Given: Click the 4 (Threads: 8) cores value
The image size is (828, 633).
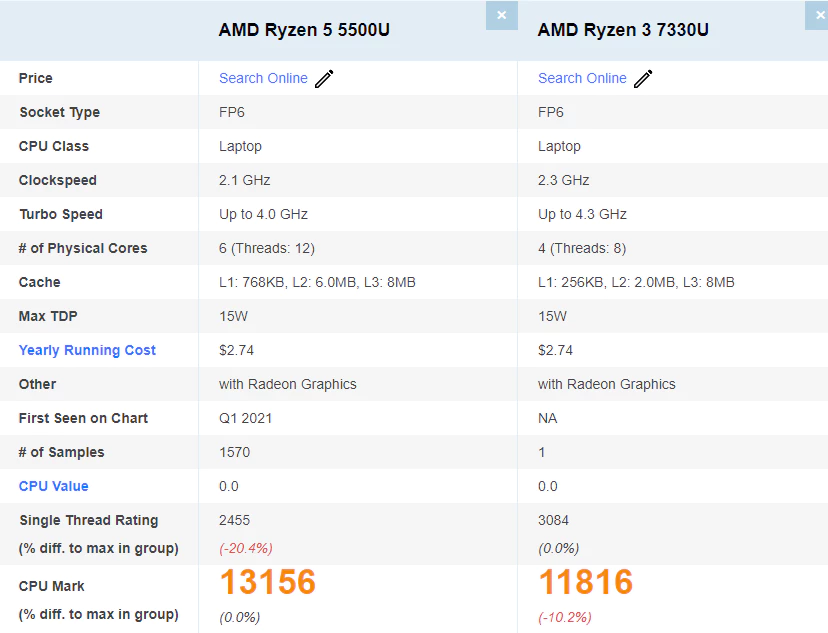Looking at the screenshot, I should click(x=582, y=248).
